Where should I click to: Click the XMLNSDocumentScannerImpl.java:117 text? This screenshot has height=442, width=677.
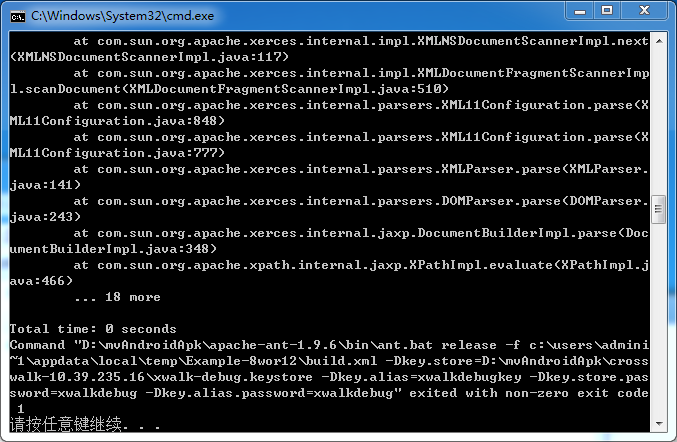pos(149,57)
